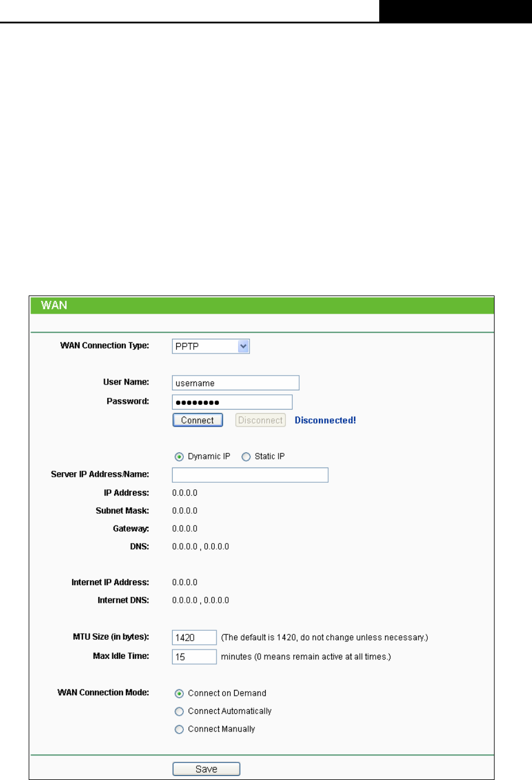Image resolution: width=532 pixels, height=780 pixels.
Task: Click the 'WAN Connection Mode:' label
Action: pos(104,693)
